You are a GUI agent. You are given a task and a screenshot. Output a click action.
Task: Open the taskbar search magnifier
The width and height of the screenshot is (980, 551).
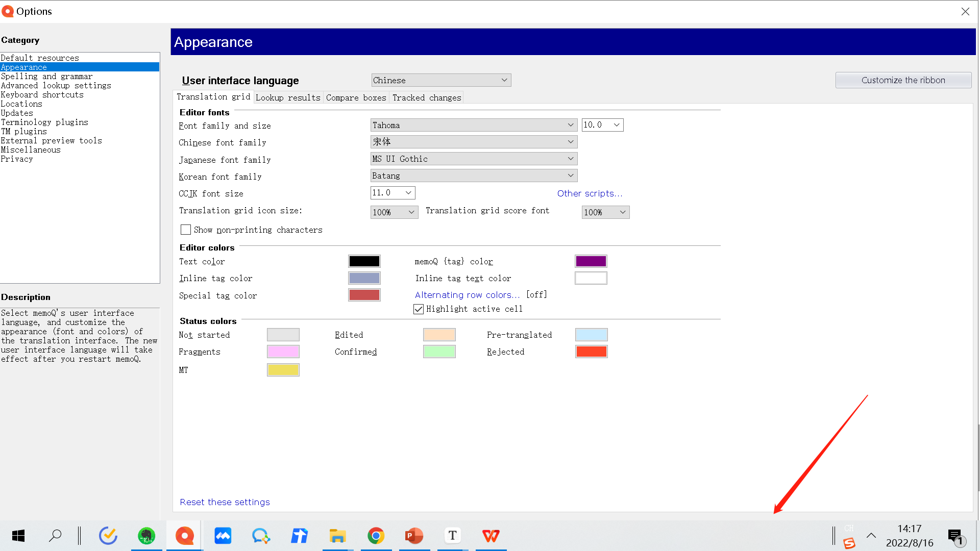[x=55, y=536]
